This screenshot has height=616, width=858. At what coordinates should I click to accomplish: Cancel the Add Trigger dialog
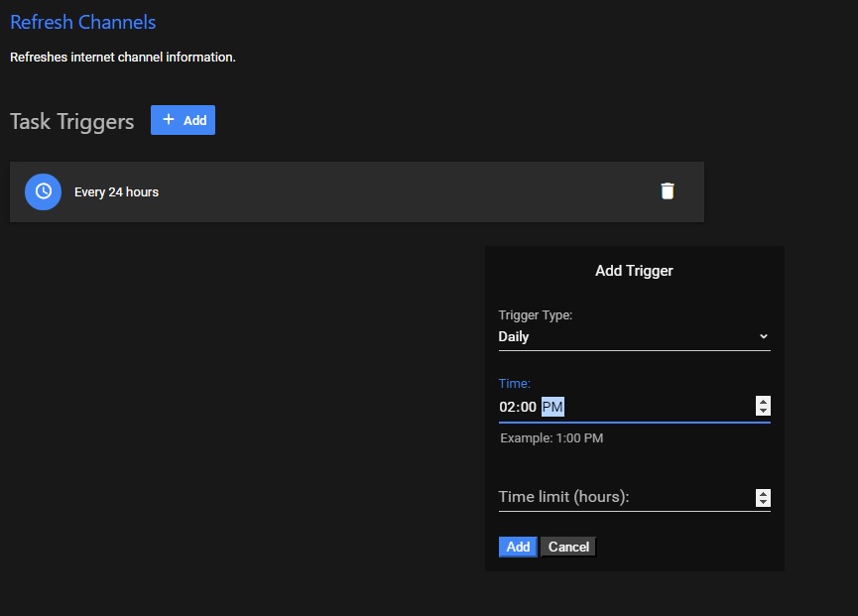pos(568,547)
